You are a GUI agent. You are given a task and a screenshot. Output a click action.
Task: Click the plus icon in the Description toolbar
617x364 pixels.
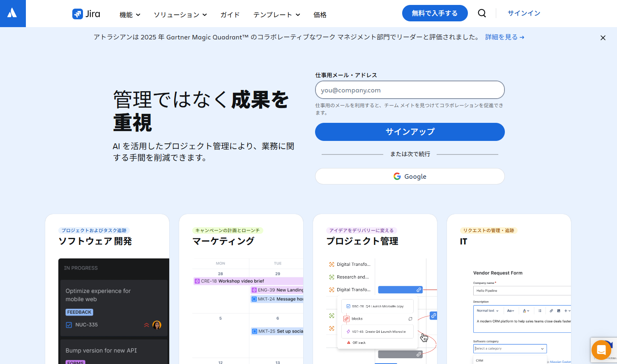tap(566, 311)
